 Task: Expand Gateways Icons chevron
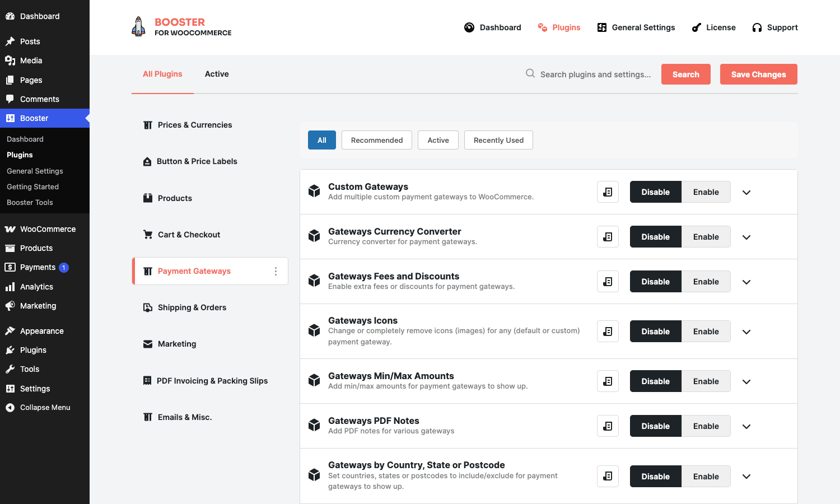tap(746, 332)
